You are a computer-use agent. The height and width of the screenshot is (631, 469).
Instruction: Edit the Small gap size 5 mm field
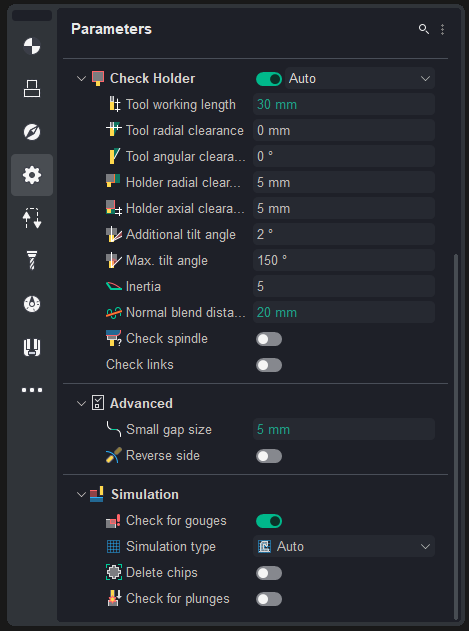pyautogui.click(x=344, y=429)
